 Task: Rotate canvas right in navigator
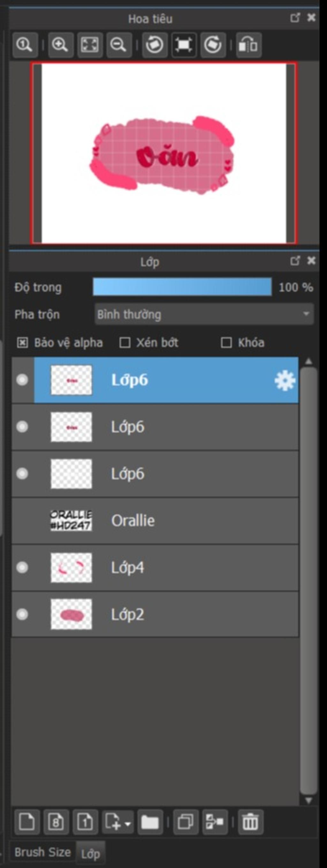(x=213, y=45)
